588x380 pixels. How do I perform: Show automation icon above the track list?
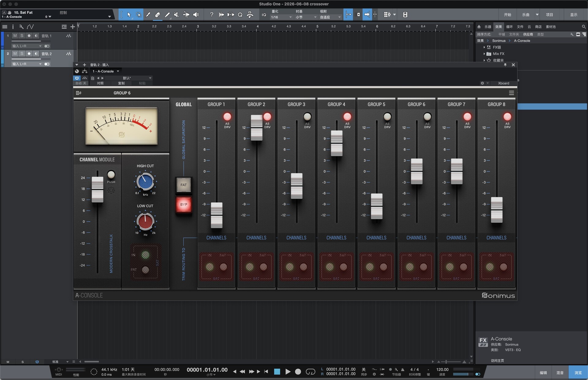pyautogui.click(x=30, y=27)
